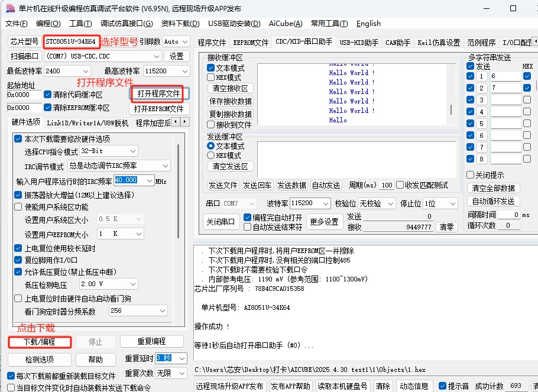Expand the (COM7) USB-CDC serial port dropdown
The width and height of the screenshot is (538, 392).
(103, 56)
